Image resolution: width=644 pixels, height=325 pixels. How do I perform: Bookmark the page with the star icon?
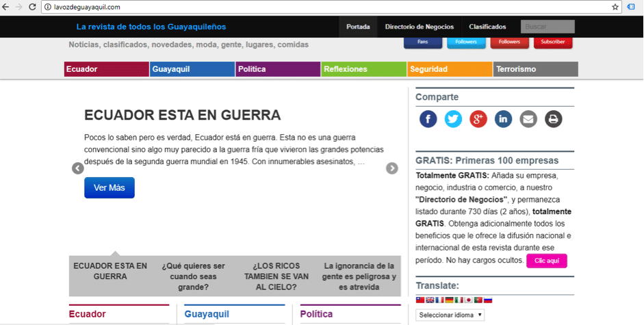[615, 7]
